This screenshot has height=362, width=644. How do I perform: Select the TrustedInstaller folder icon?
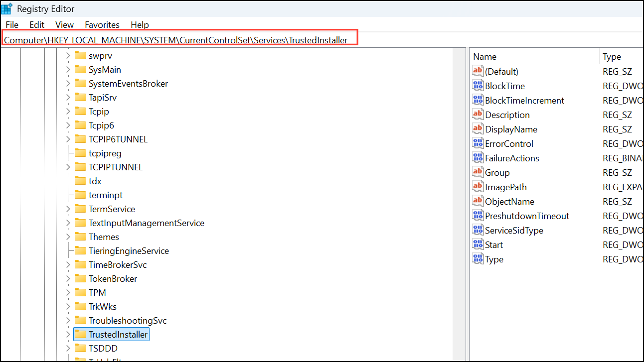click(x=80, y=334)
